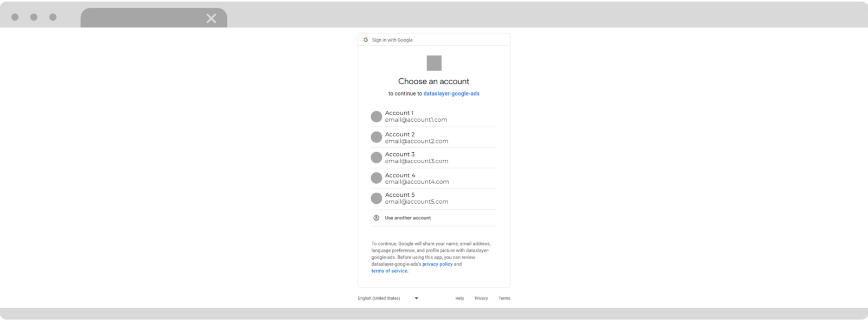
Task: Click the avatar of Account 2
Action: click(376, 137)
